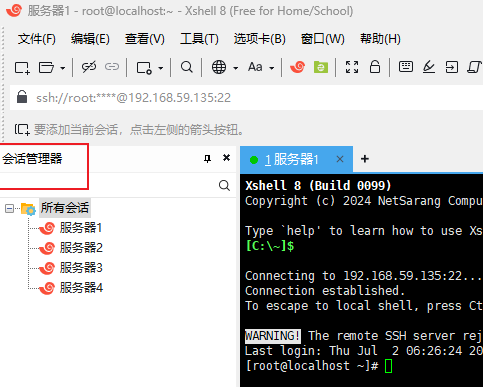Close the 服务器1 tab
Image resolution: width=483 pixels, height=387 pixels.
[x=340, y=159]
